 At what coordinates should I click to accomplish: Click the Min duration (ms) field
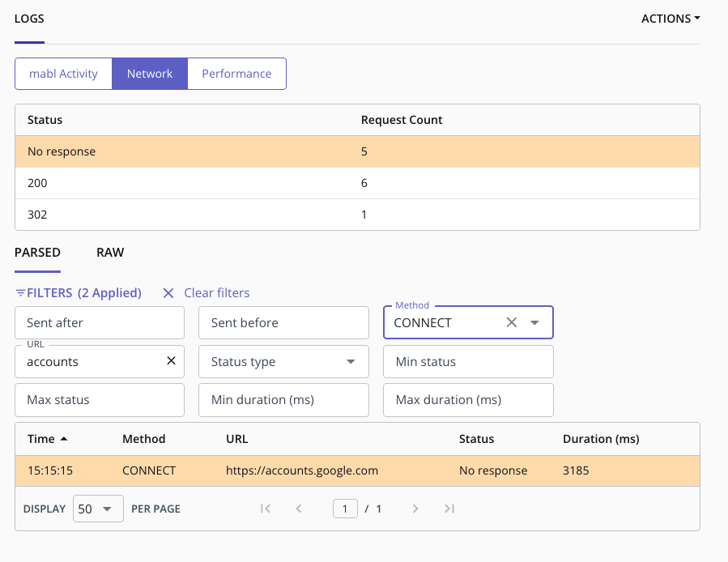click(x=283, y=400)
